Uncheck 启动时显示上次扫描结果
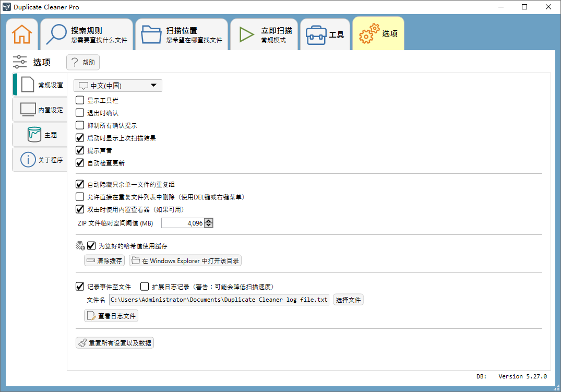Viewport: 561px width, 392px height. point(80,138)
